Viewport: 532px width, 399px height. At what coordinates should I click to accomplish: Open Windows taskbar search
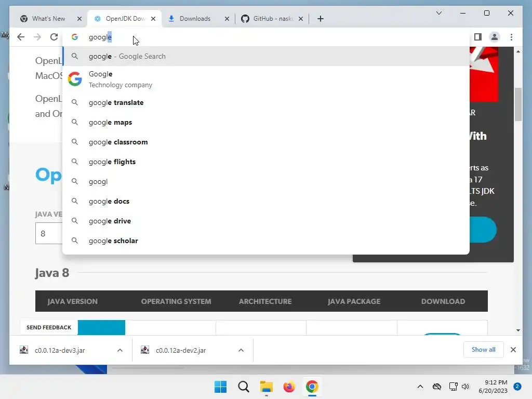pos(244,387)
